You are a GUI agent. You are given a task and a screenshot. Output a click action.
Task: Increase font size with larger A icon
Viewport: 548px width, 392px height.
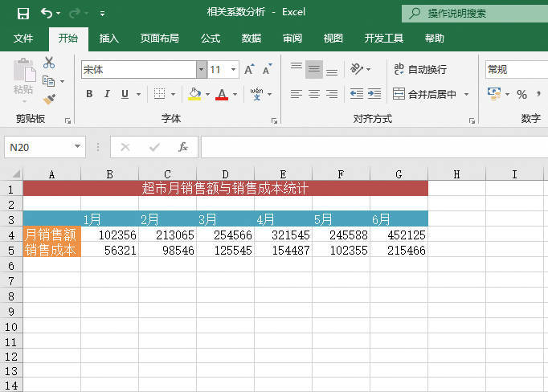(x=250, y=70)
